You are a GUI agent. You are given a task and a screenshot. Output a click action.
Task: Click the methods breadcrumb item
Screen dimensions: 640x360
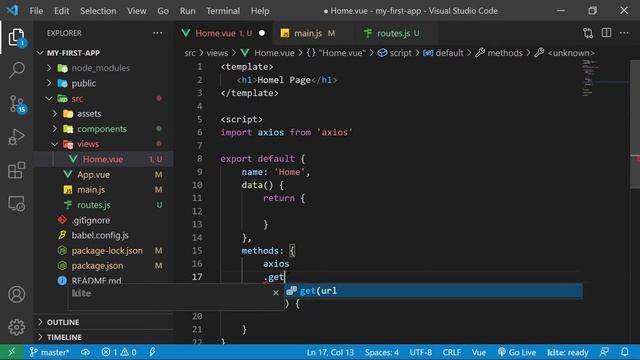[499, 53]
